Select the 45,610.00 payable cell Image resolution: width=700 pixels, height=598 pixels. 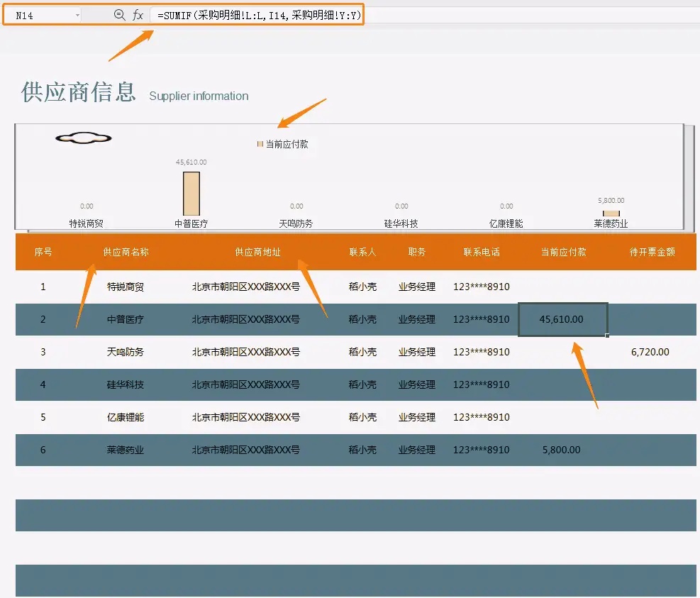click(562, 319)
